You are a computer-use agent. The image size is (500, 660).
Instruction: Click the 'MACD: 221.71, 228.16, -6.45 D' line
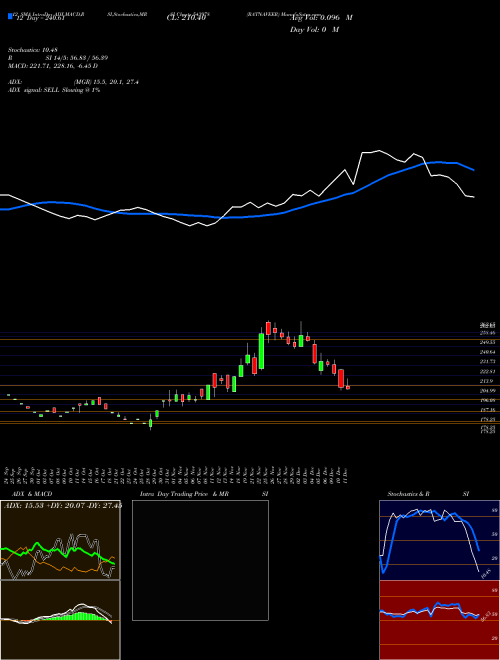pyautogui.click(x=53, y=66)
